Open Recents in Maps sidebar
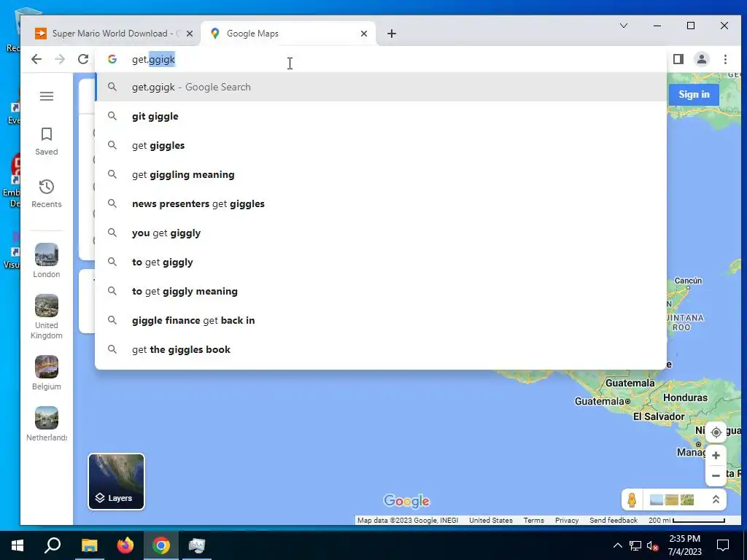Viewport: 747px width, 560px height. click(47, 193)
